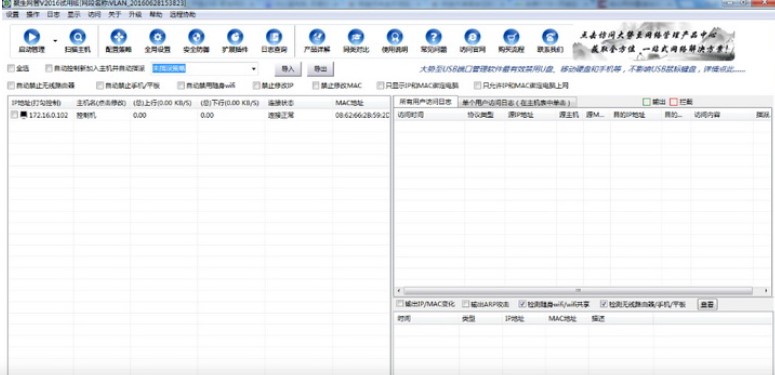Enable 自动禁用随身wifi checkbox

[x=180, y=85]
